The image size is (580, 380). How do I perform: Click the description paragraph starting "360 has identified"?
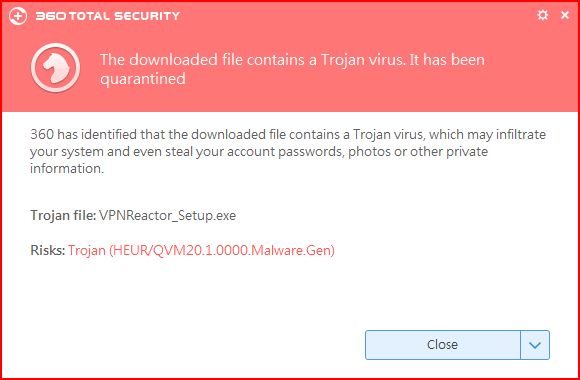tap(288, 151)
